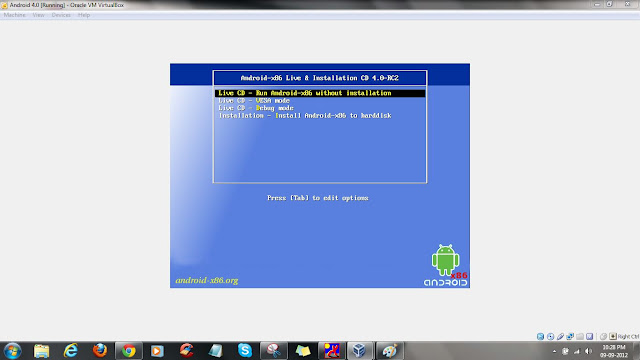Open the notepad-style taskbar icon

pos(216,351)
